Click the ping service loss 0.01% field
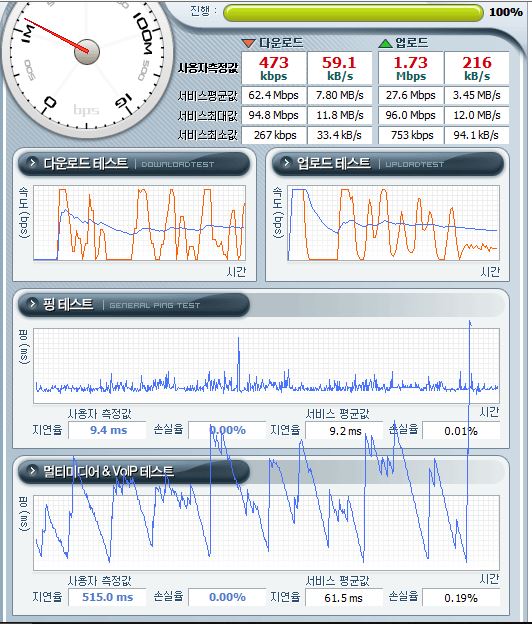This screenshot has width=532, height=624. 461,431
